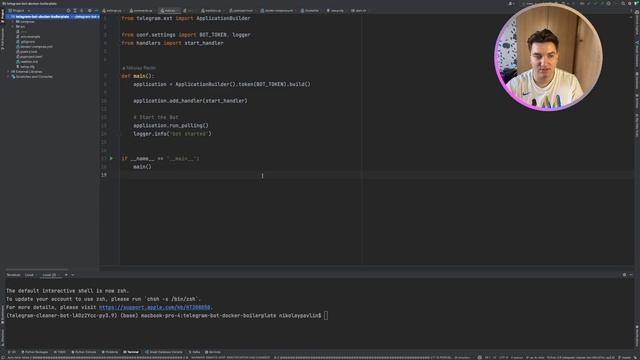
Task: Click Collapse All icon in Project panel
Action: point(82,11)
